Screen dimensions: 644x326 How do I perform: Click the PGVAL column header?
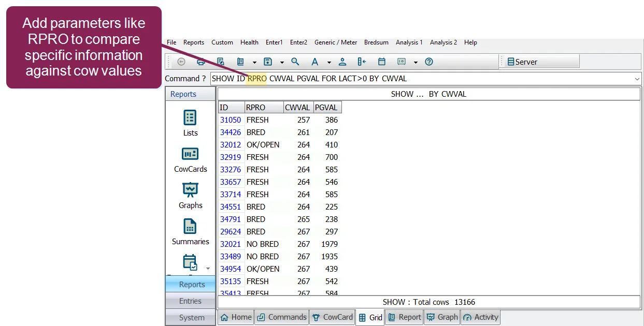click(327, 108)
